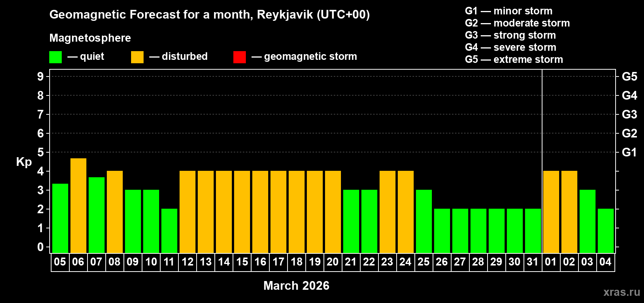This screenshot has height=303, width=644.
Task: Click the 'G3 — strong storm' legend line
Action: point(511,35)
